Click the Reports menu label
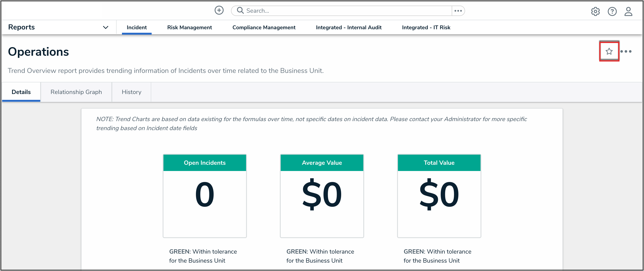Image resolution: width=644 pixels, height=271 pixels. click(x=22, y=27)
